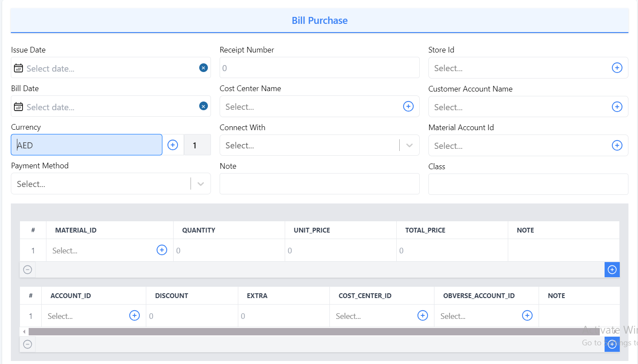
Task: Click the plus icon in OBVERSE_ACCOUNT_ID cell
Action: pos(527,315)
